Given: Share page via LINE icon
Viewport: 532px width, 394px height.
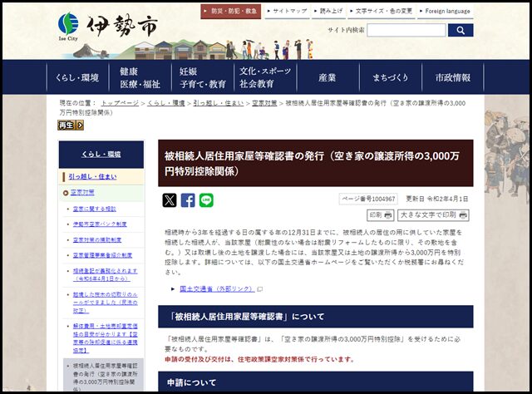Looking at the screenshot, I should [206, 200].
